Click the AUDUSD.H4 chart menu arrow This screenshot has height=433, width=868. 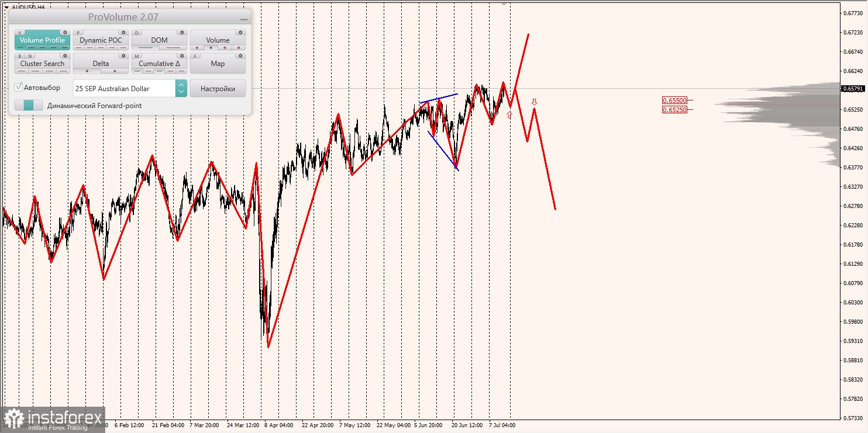coord(6,7)
